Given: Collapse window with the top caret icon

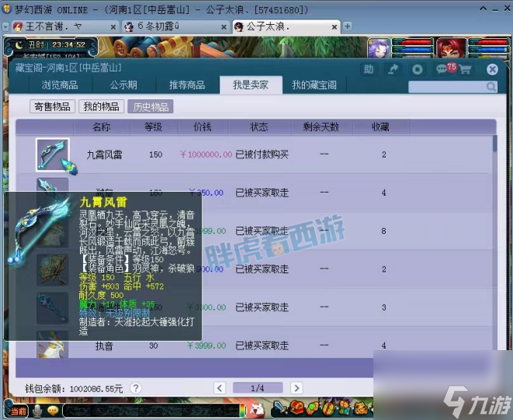Looking at the screenshot, I should click(x=484, y=9).
